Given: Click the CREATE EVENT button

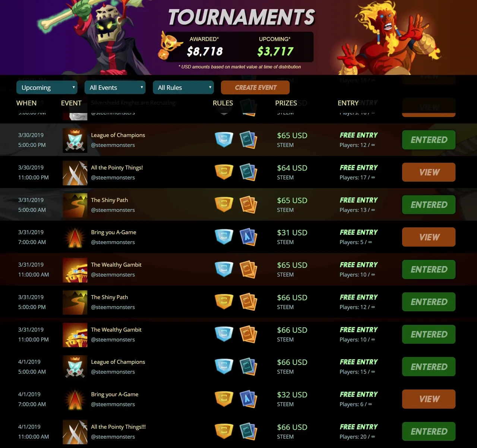Looking at the screenshot, I should pos(255,88).
